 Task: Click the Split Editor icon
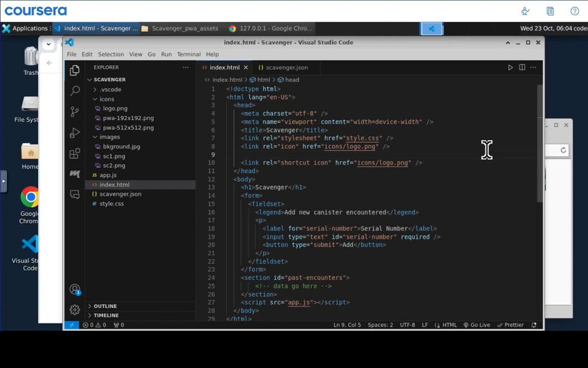(522, 67)
